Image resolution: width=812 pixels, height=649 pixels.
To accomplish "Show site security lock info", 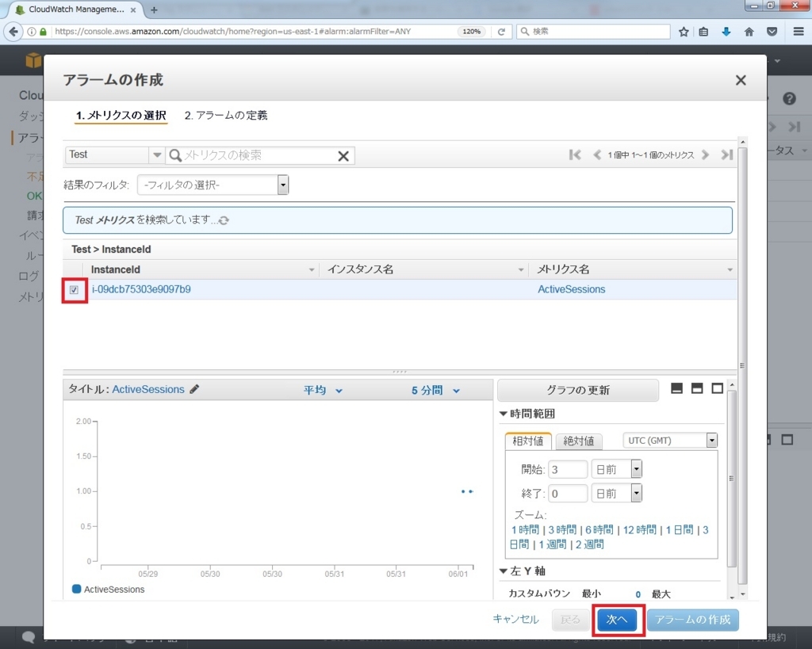I will 44,32.
